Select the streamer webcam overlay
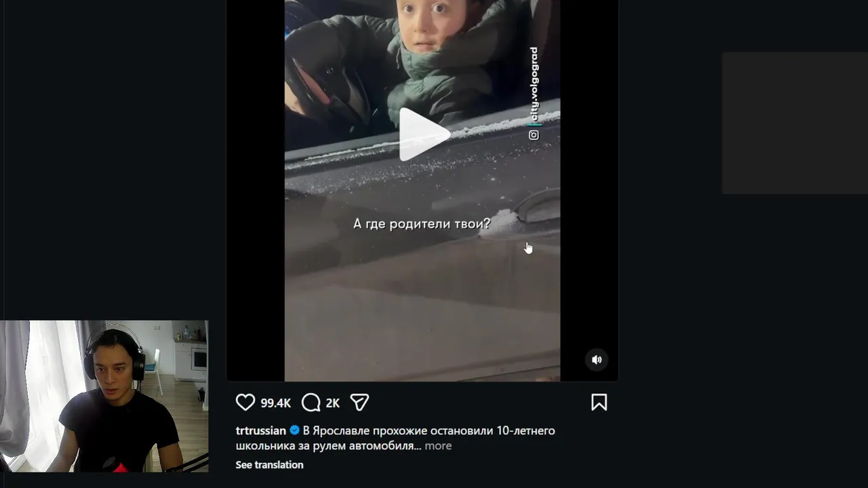Viewport: 868px width, 488px height. 104,396
